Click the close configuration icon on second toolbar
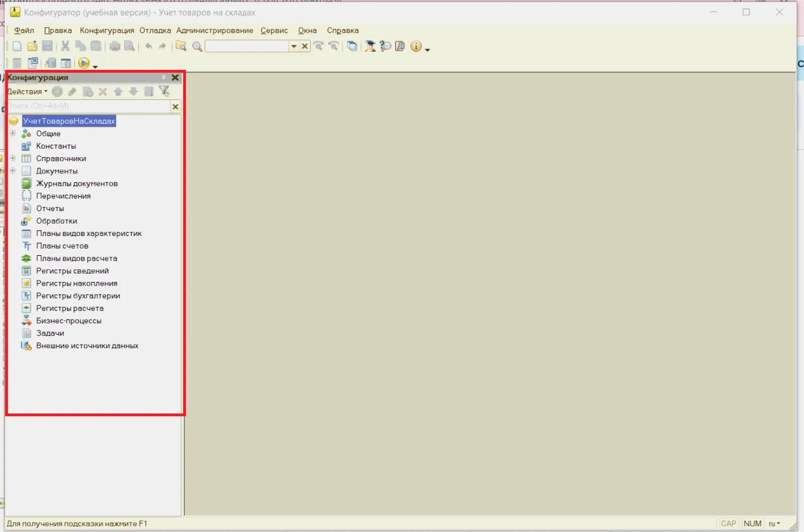Image resolution: width=804 pixels, height=532 pixels. 33,63
